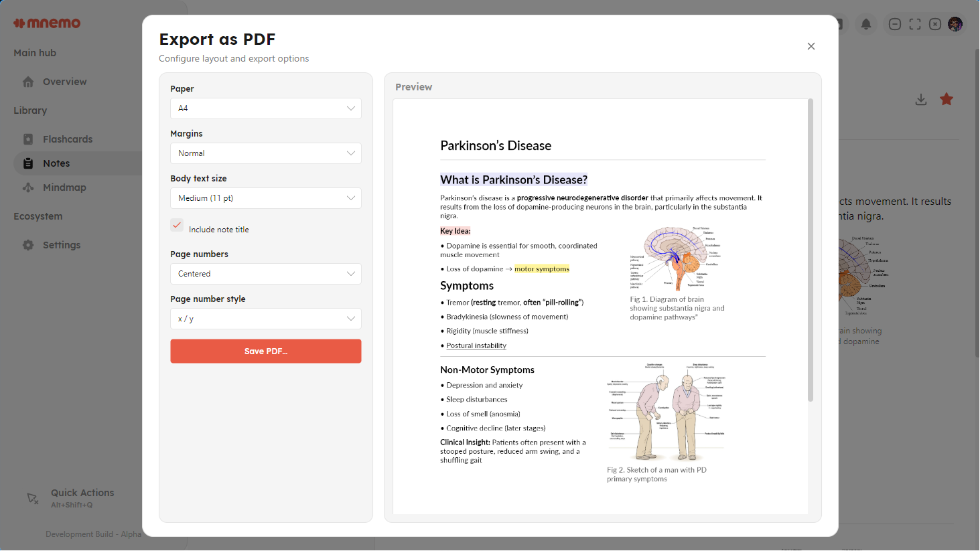Open the Paper size A4 dropdown
This screenshot has height=551, width=980.
pos(266,108)
